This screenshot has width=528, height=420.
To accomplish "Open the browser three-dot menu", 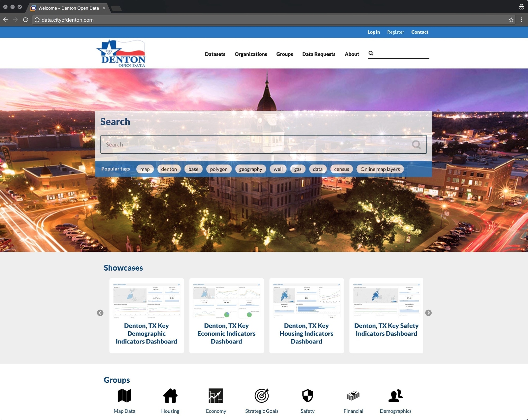I will click(522, 20).
